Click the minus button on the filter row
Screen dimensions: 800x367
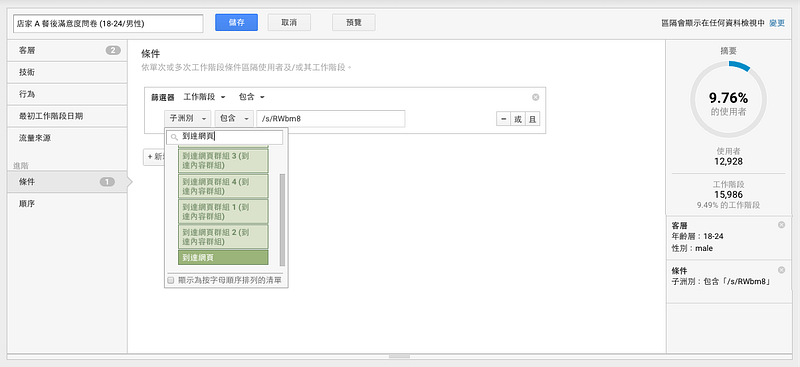click(504, 119)
